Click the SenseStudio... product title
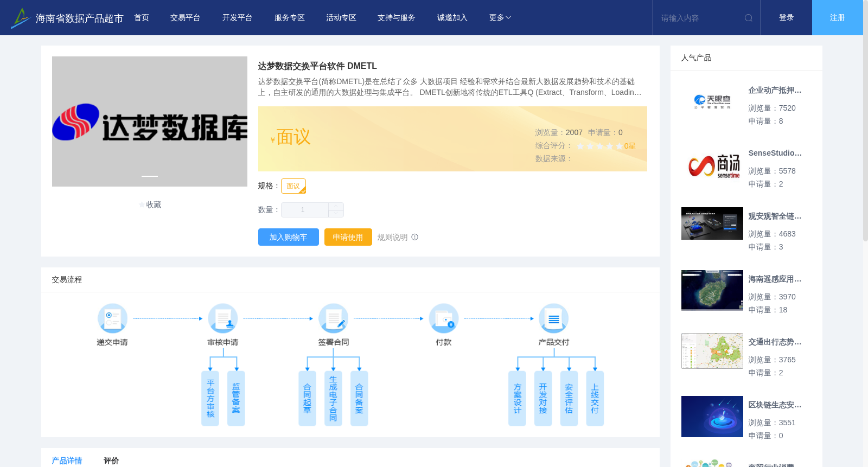Viewport: 868px width, 467px height. pyautogui.click(x=775, y=153)
